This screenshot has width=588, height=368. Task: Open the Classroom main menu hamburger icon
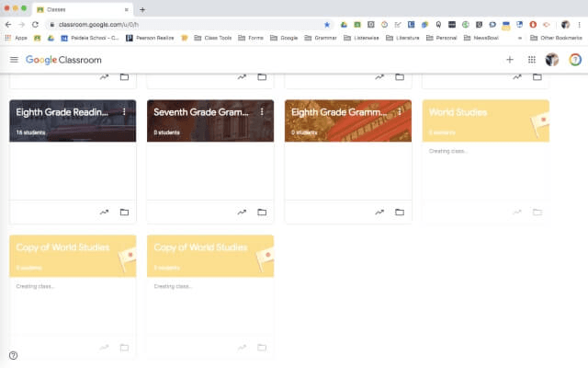[14, 60]
